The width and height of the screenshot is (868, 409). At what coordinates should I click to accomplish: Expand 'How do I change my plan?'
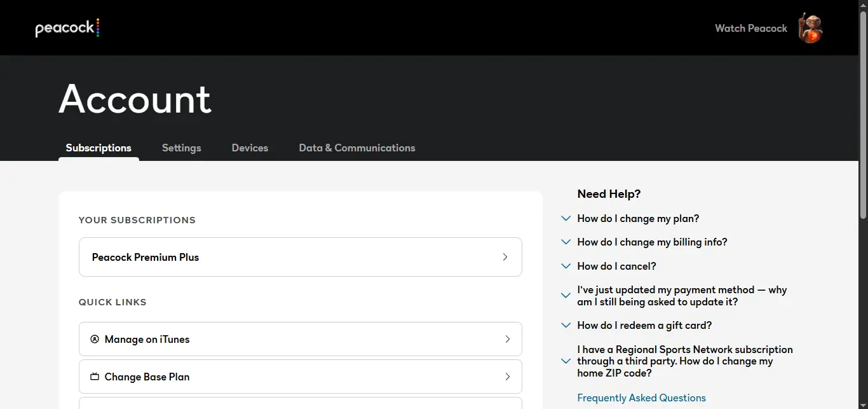(x=638, y=218)
